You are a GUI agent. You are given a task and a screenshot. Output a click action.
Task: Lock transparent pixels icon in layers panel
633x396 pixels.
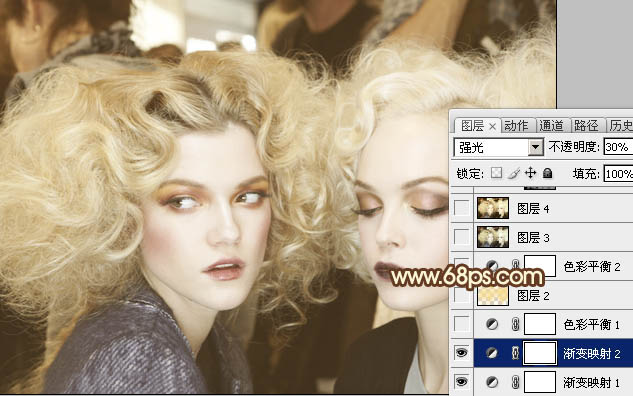click(496, 173)
